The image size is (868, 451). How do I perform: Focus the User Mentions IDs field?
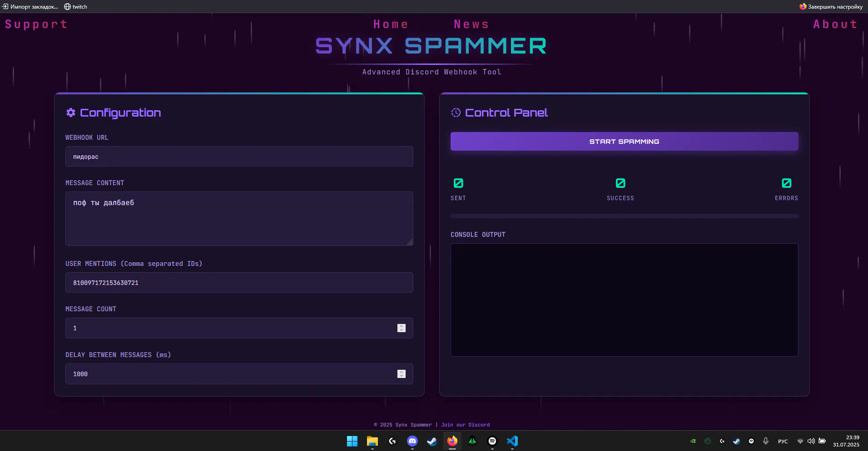pyautogui.click(x=239, y=283)
